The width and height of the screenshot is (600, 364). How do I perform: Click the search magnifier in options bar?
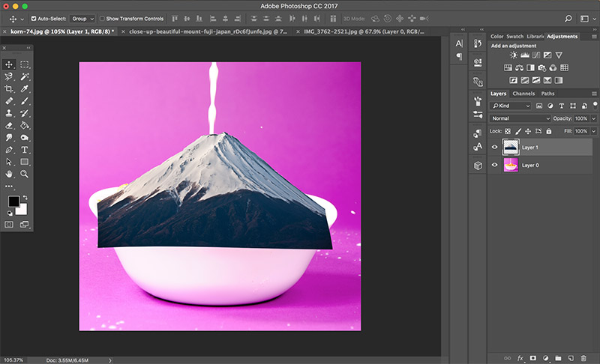pyautogui.click(x=568, y=18)
